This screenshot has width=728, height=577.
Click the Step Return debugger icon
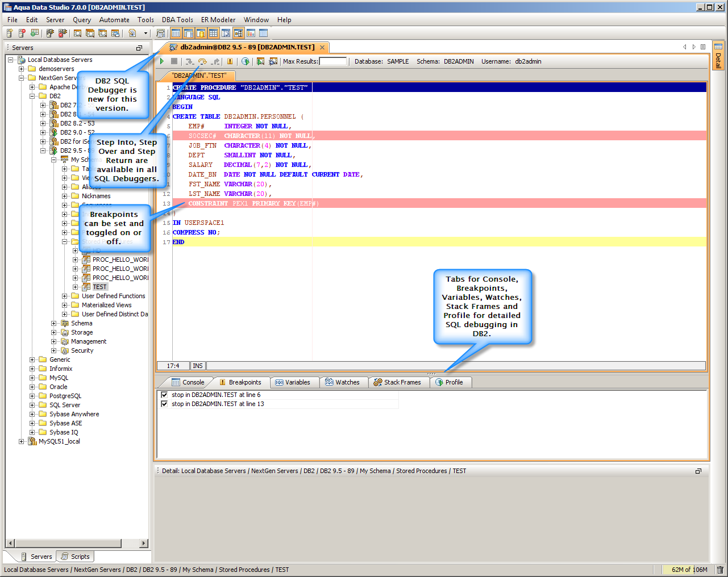tap(215, 61)
